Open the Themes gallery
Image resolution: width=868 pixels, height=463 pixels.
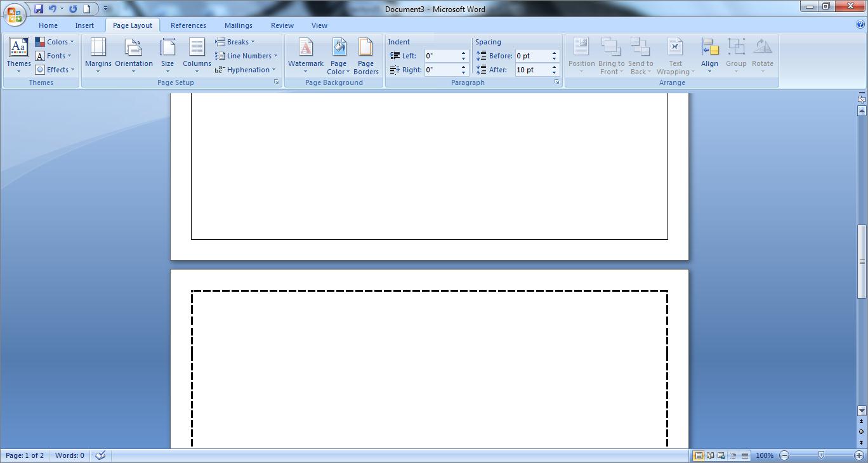[x=18, y=55]
